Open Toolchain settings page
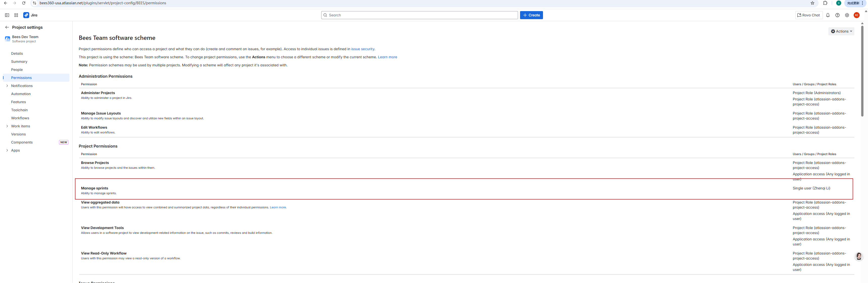The height and width of the screenshot is (283, 868). click(x=19, y=110)
